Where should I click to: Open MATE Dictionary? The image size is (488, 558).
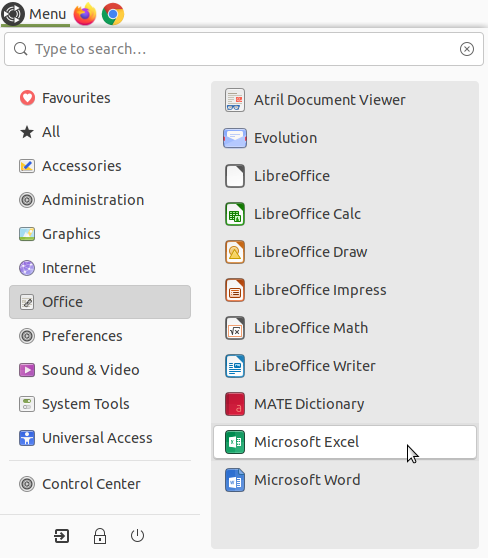345,404
